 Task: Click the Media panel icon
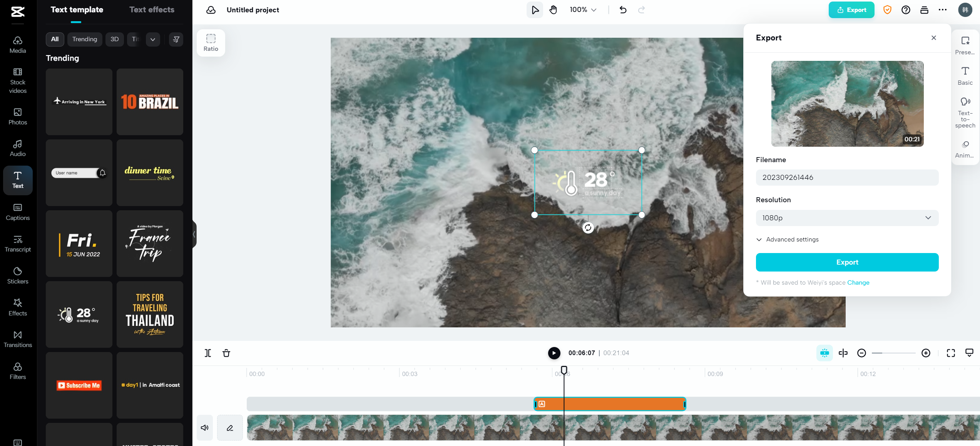pyautogui.click(x=17, y=44)
